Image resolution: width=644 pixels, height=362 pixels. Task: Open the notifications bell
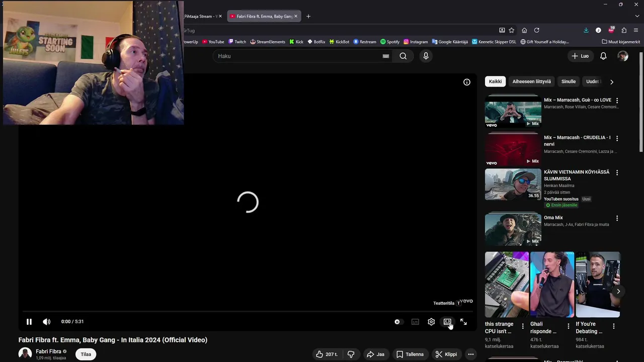[x=603, y=56]
